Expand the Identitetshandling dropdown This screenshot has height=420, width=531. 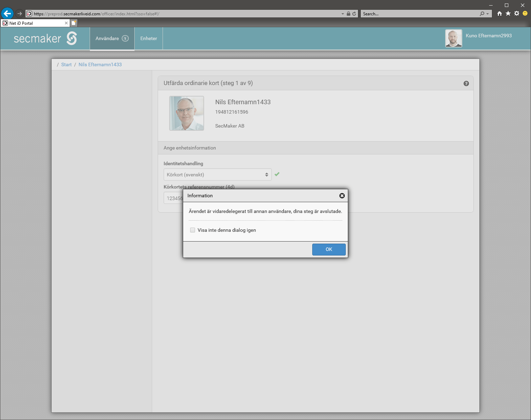(x=217, y=175)
